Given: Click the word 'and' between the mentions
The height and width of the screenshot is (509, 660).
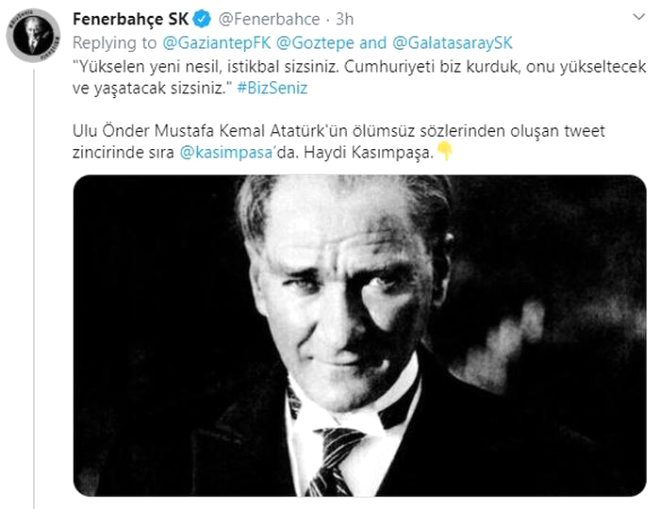Looking at the screenshot, I should click(373, 43).
